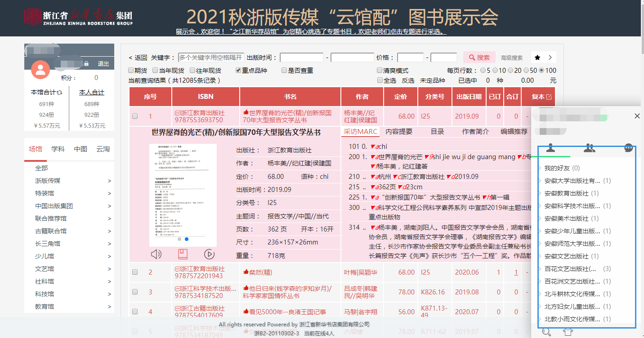This screenshot has height=338, width=644.
Task: Click the red book reader icon
Action: [x=183, y=254]
